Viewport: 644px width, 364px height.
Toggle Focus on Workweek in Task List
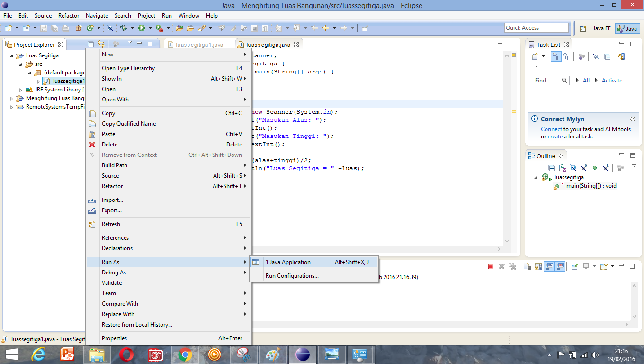pos(581,56)
